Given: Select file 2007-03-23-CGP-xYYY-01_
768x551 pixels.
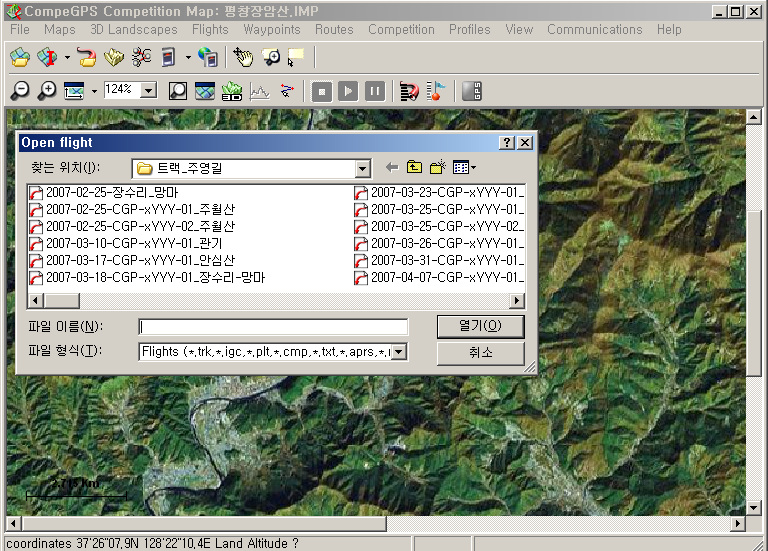Looking at the screenshot, I should pyautogui.click(x=439, y=192).
